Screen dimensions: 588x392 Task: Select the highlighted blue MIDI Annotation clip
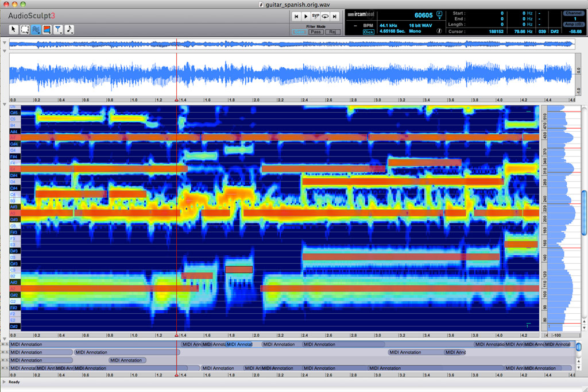tap(239, 344)
